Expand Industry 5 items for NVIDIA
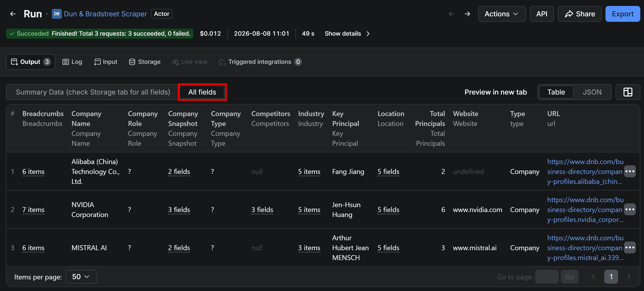Screen dimensions: 644x291 (x=309, y=210)
